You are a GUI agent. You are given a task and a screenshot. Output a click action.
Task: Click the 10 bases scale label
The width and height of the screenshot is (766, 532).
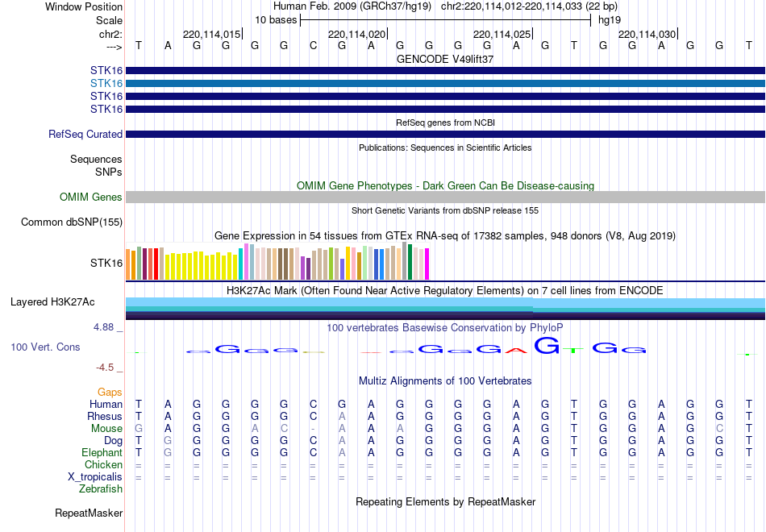(276, 20)
